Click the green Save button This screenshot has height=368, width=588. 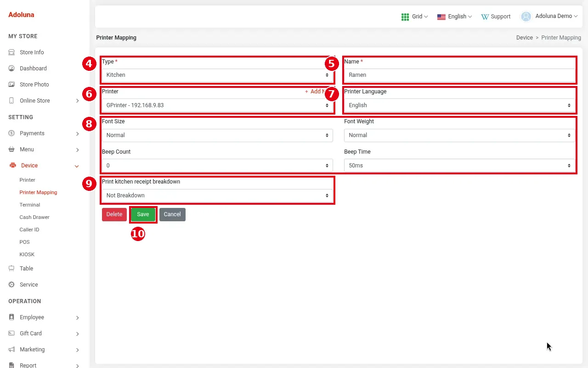[x=143, y=214]
